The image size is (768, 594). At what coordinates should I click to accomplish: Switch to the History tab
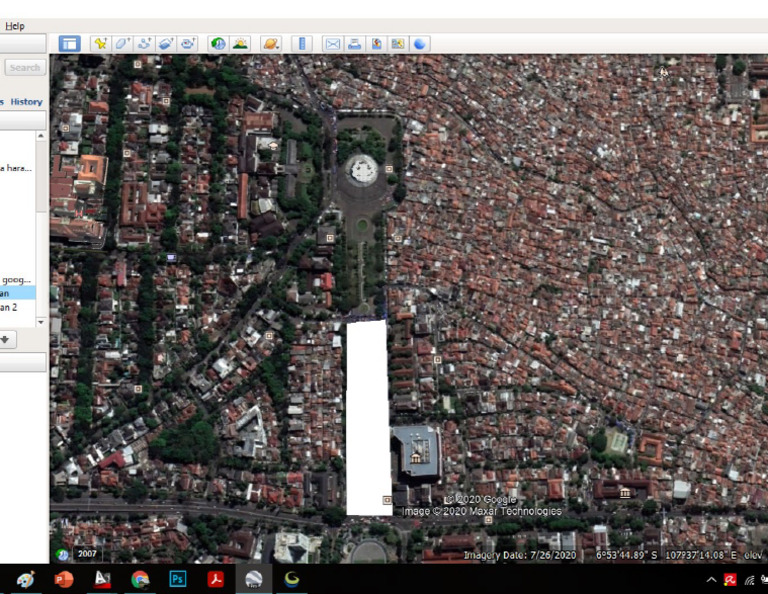tap(27, 102)
